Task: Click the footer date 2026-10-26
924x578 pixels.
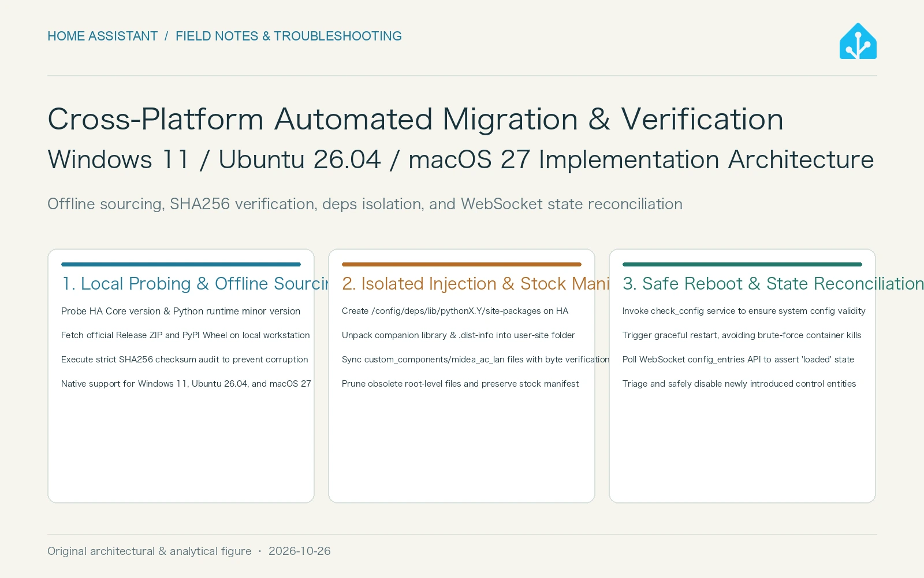Action: pyautogui.click(x=300, y=551)
